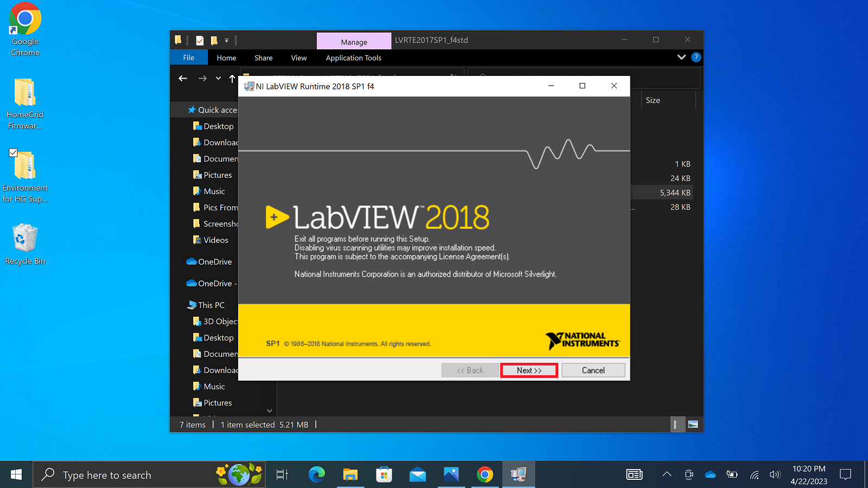Go forward in File Explorer
The width and height of the screenshot is (868, 488).
(202, 79)
